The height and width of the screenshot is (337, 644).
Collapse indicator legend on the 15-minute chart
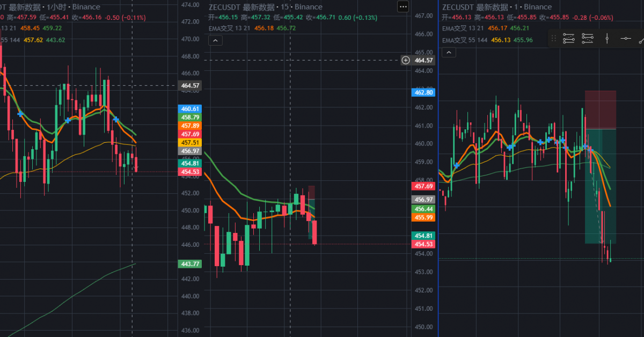(214, 41)
